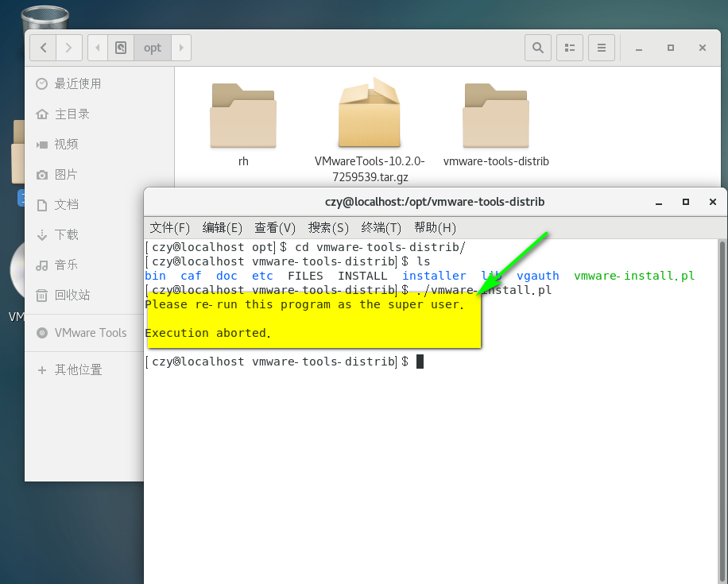Click the back navigation arrow
728x584 pixels.
click(x=43, y=48)
